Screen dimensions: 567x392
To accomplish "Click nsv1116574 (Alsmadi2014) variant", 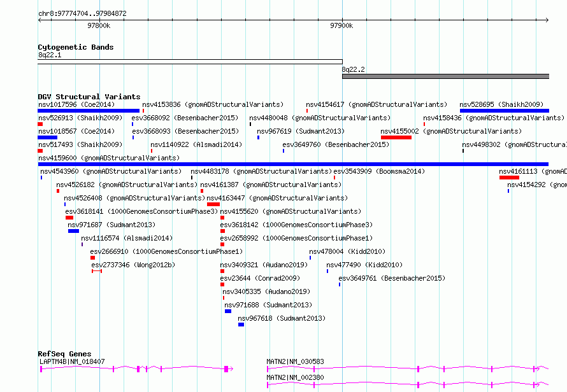I will point(127,238).
